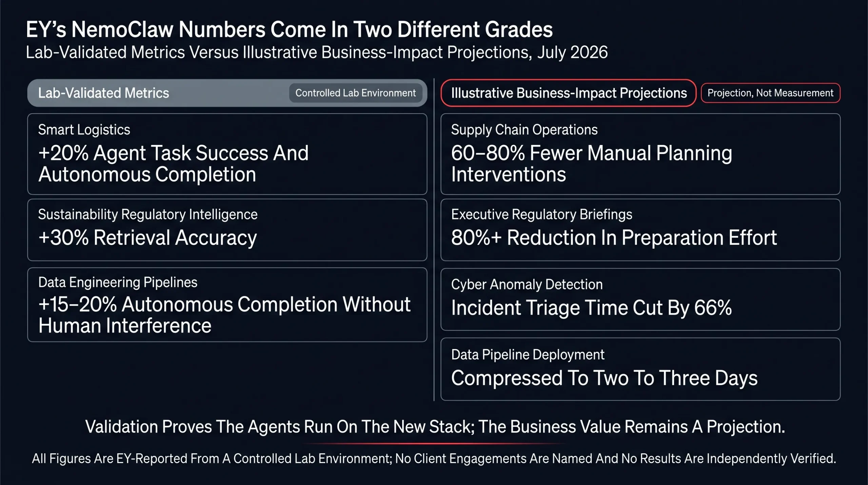Click the Lab-Validated Metrics header pill

click(227, 93)
